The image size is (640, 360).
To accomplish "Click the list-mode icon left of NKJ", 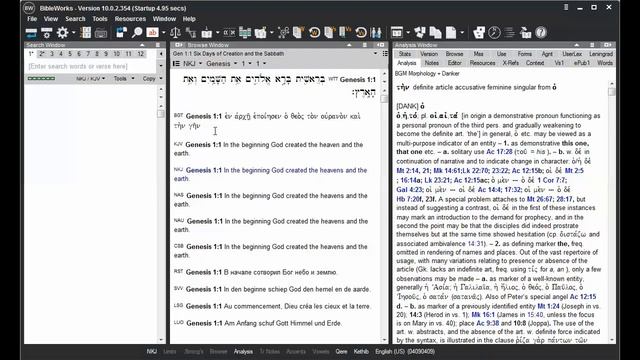I will (176, 64).
